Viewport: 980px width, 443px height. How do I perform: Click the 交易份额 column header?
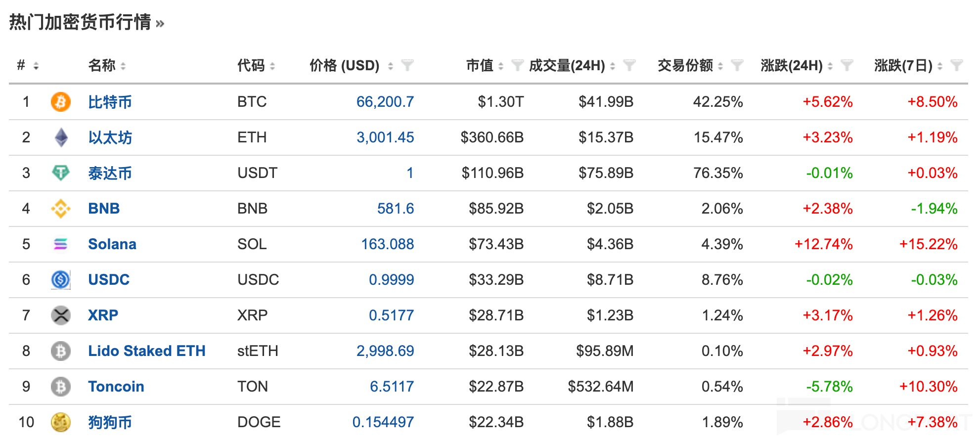pyautogui.click(x=685, y=65)
